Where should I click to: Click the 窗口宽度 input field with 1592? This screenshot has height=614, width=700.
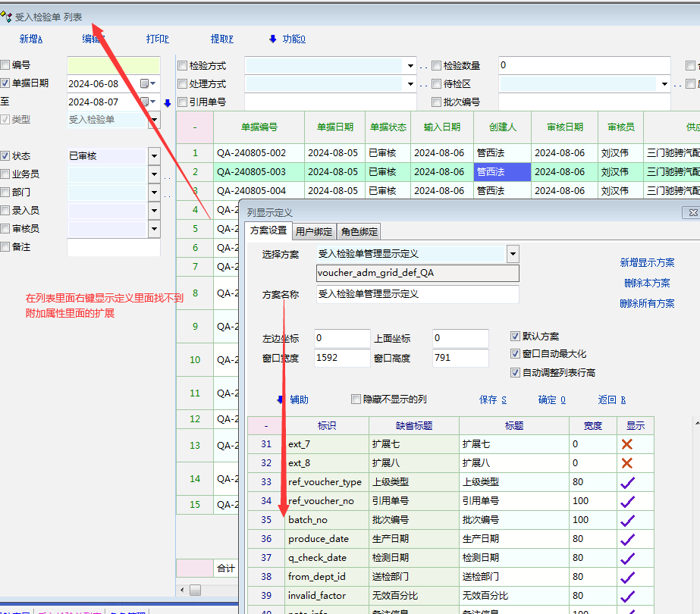click(x=341, y=357)
